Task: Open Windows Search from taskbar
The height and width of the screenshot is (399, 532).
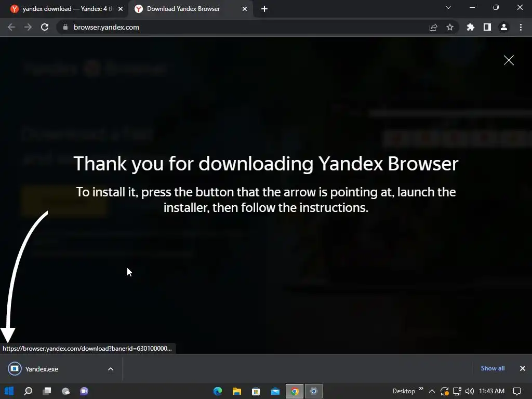Action: click(x=28, y=391)
